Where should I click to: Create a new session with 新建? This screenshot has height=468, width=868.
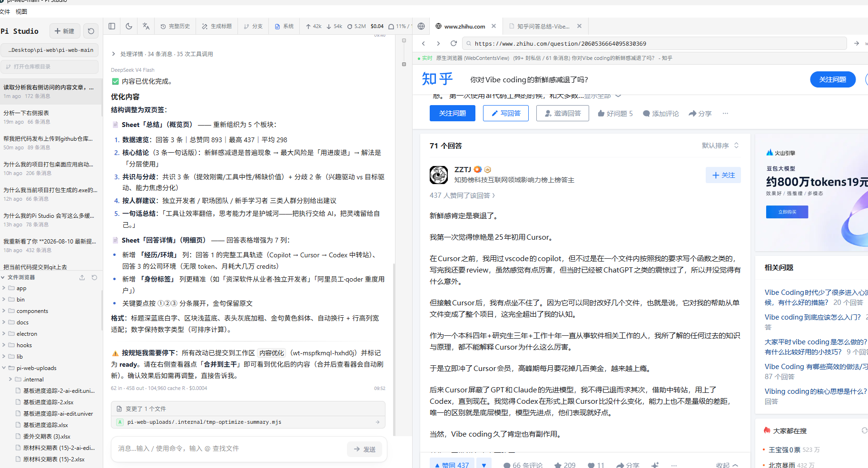[x=65, y=31]
